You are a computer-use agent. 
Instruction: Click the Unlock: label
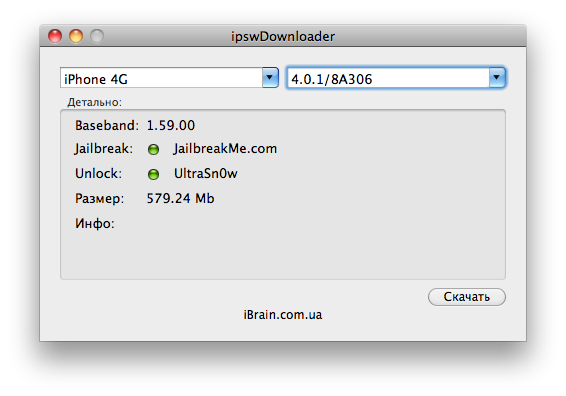point(99,174)
